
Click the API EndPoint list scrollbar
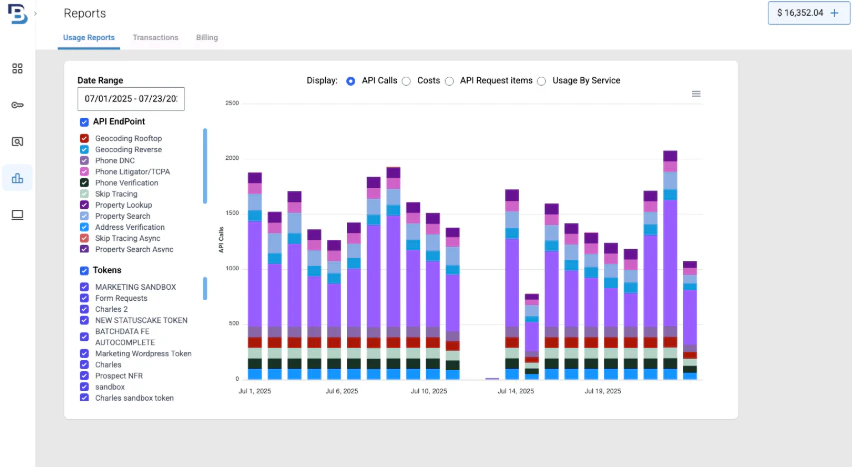[205, 166]
